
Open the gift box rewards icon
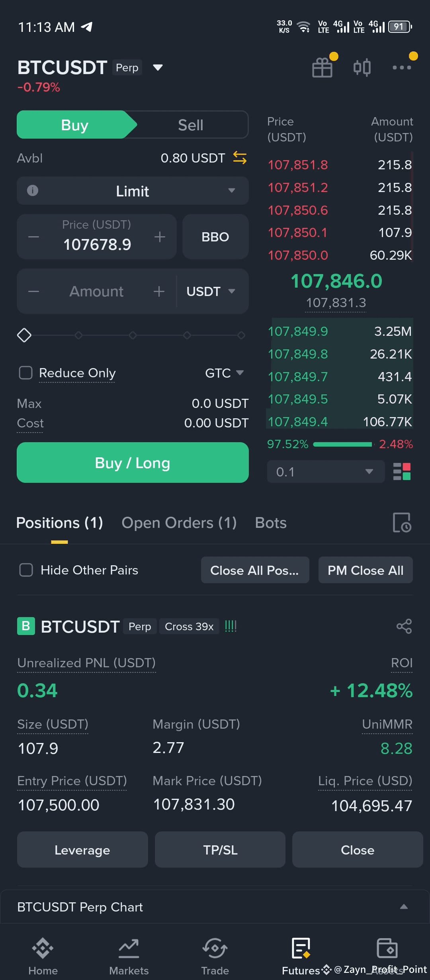point(322,67)
